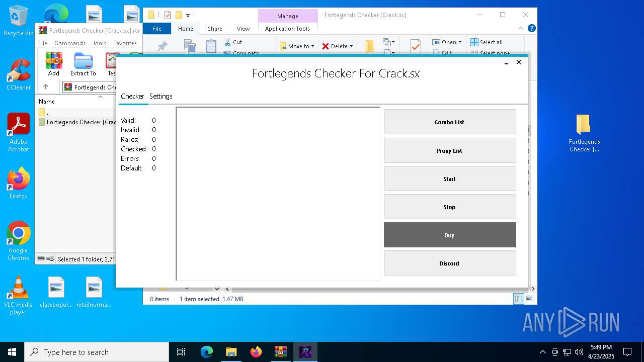Click the taskbar search box
Image resolution: width=644 pixels, height=362 pixels.
97,352
